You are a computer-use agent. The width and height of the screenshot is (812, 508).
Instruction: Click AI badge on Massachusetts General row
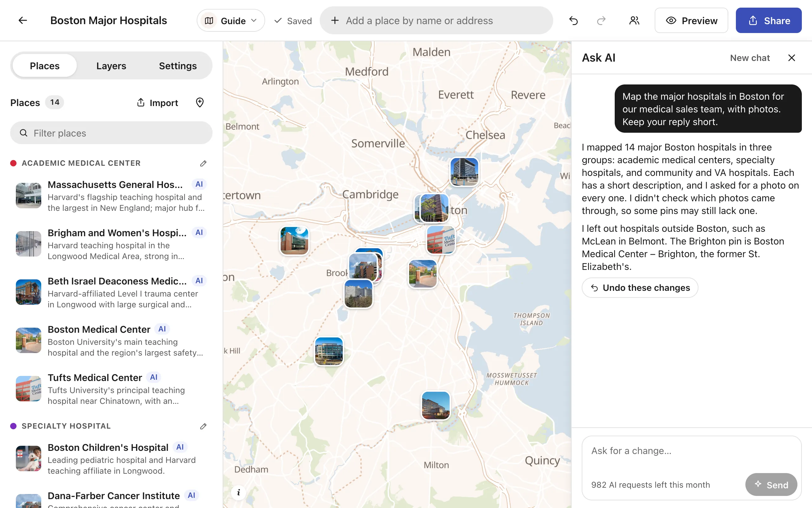(199, 184)
